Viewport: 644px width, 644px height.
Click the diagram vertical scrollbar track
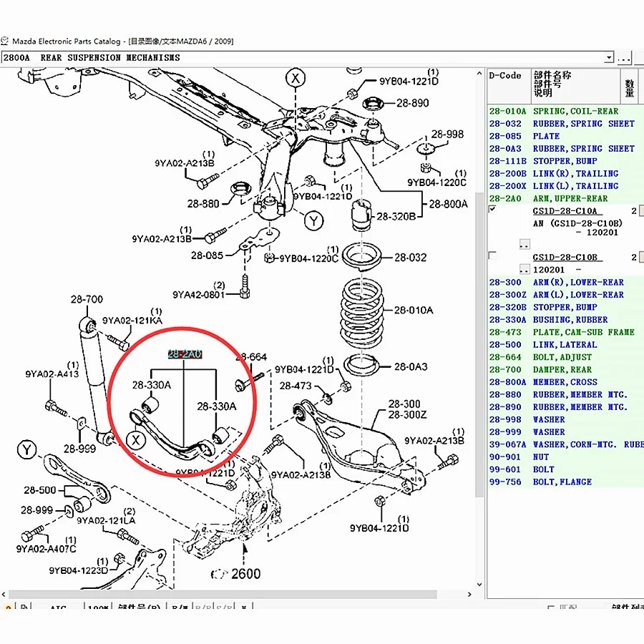coord(479,328)
